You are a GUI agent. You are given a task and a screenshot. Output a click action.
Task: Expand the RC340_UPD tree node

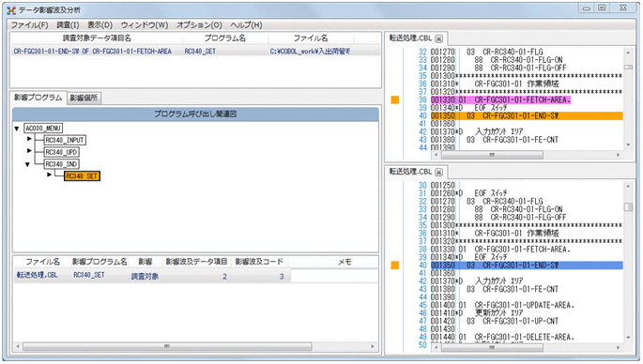(x=29, y=151)
